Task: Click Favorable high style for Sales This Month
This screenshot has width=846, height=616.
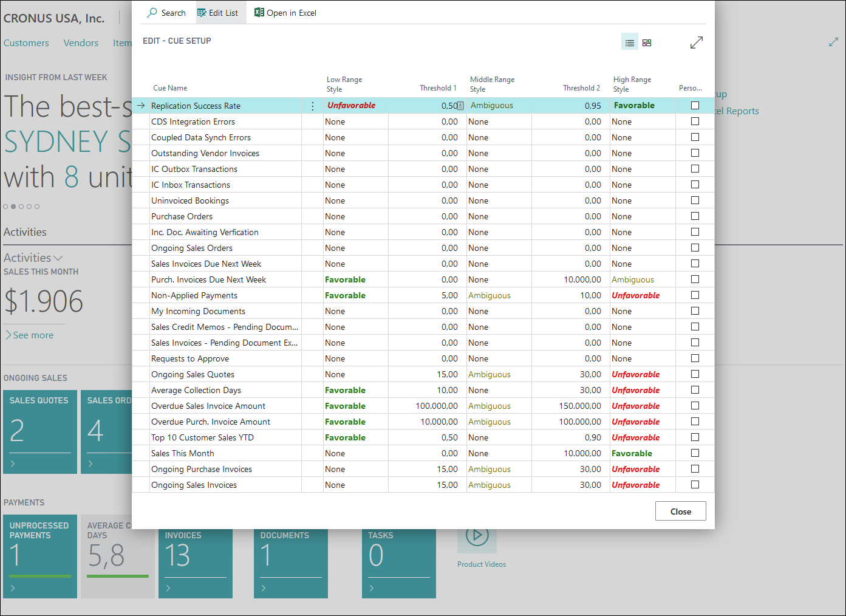Action: pos(632,453)
